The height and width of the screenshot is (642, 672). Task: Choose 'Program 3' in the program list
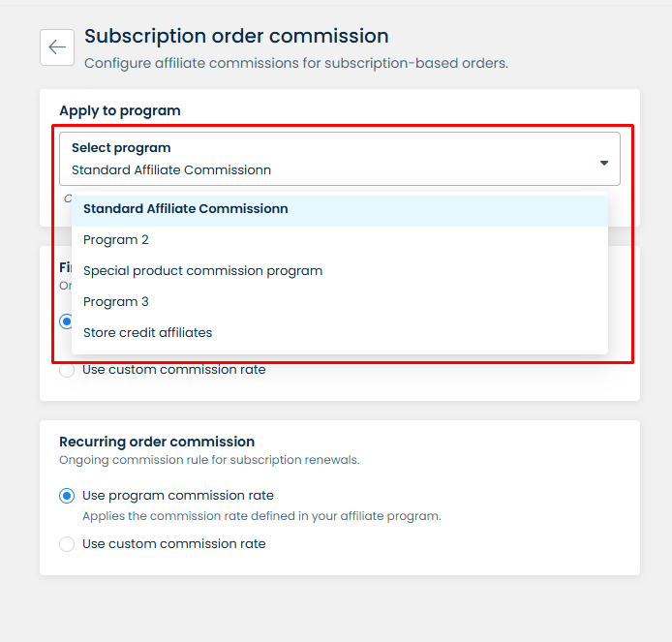[x=116, y=302]
